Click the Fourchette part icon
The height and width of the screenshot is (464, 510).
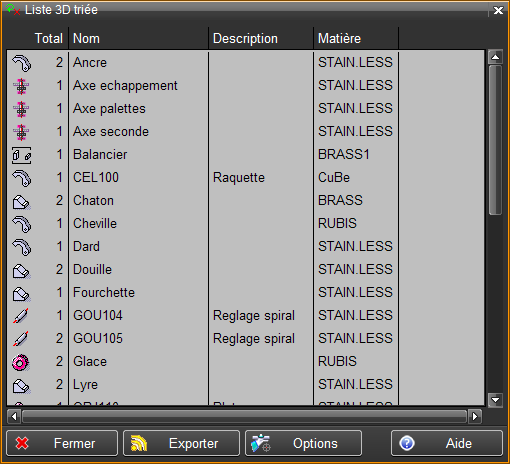pyautogui.click(x=22, y=294)
